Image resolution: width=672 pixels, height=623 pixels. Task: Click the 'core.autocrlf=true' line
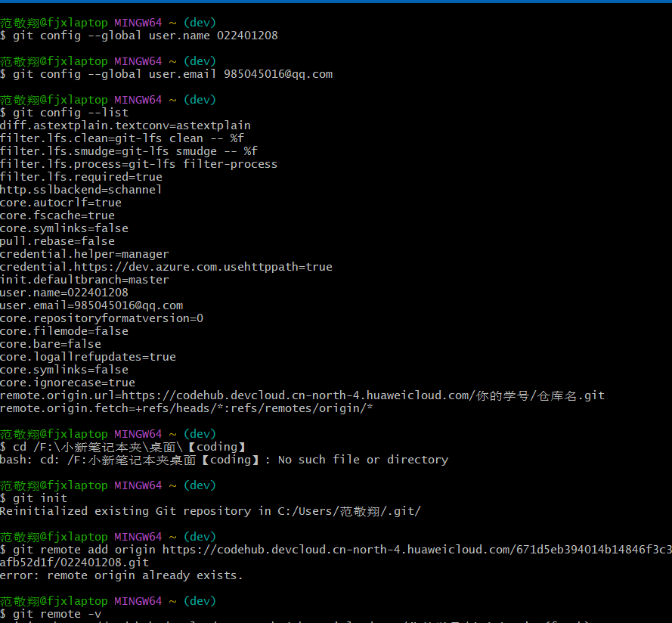[x=61, y=203]
